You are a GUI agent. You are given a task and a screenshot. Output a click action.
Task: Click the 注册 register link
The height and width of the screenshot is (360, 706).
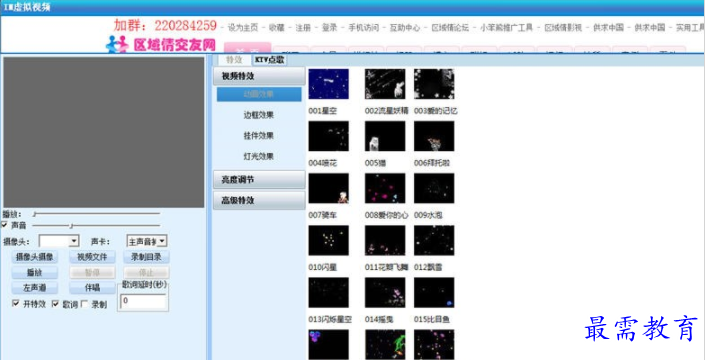(303, 27)
